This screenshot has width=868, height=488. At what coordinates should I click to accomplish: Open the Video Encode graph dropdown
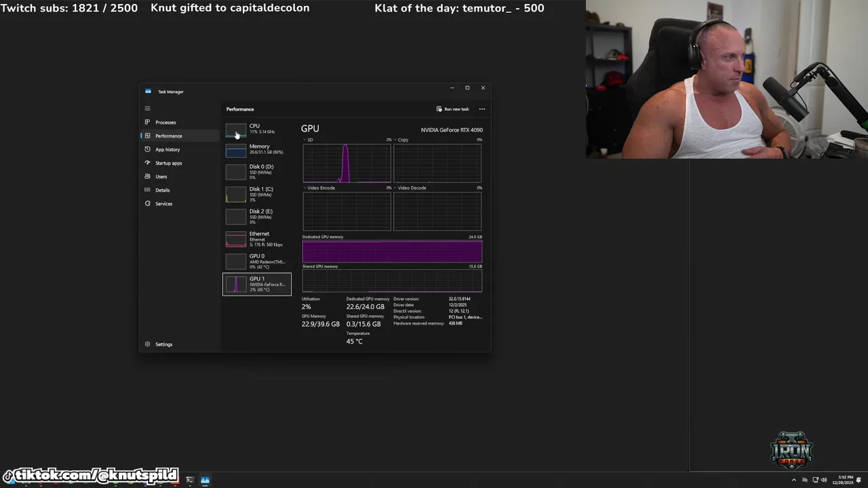319,188
